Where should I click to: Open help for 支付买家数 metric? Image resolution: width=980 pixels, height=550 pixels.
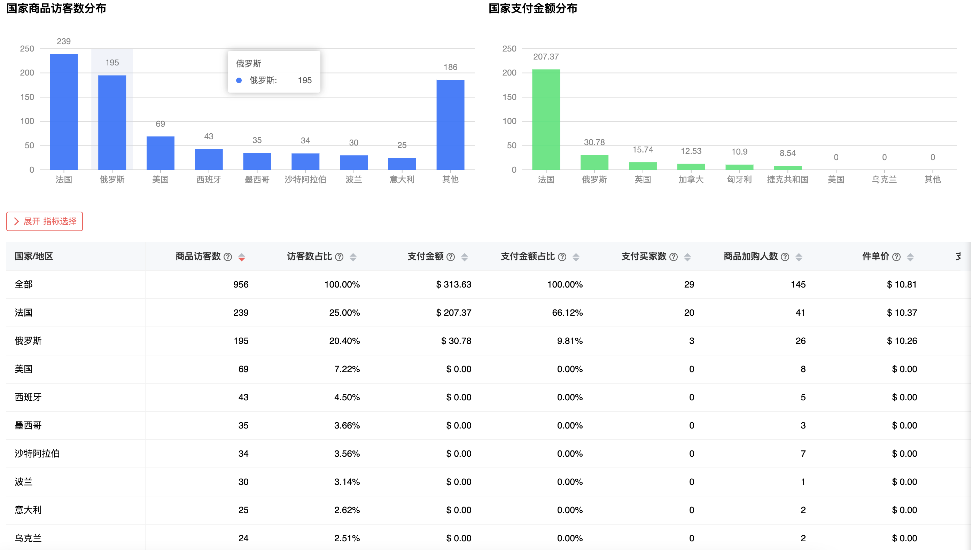click(x=674, y=257)
